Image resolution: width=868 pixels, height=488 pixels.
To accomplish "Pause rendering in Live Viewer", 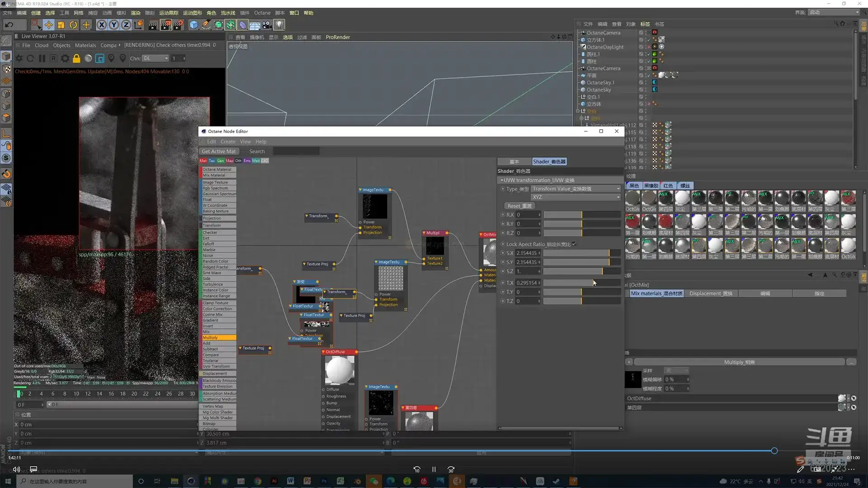I will tap(42, 58).
